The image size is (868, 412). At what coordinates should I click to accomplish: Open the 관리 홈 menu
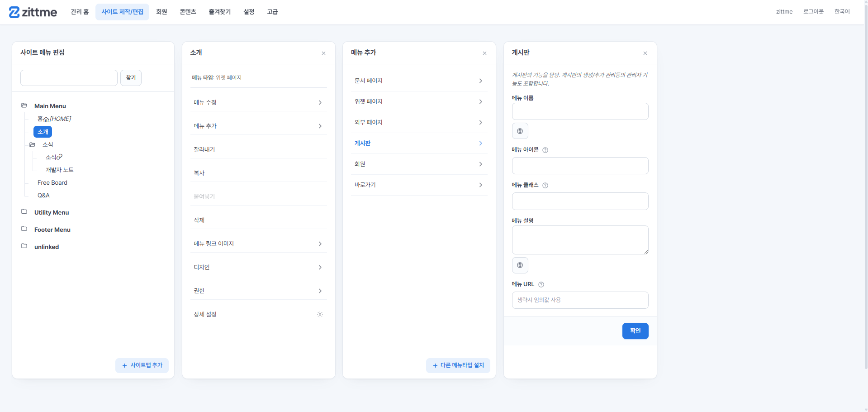(x=80, y=12)
